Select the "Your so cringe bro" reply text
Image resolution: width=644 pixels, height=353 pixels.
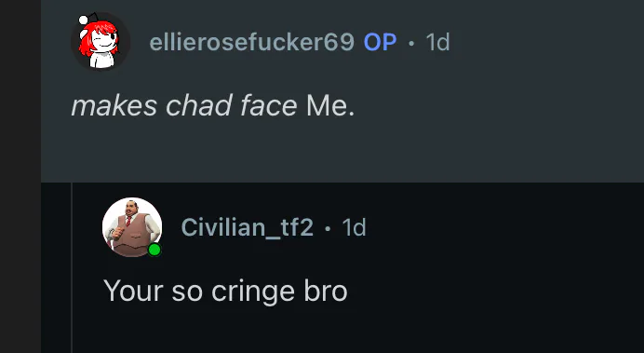click(225, 292)
